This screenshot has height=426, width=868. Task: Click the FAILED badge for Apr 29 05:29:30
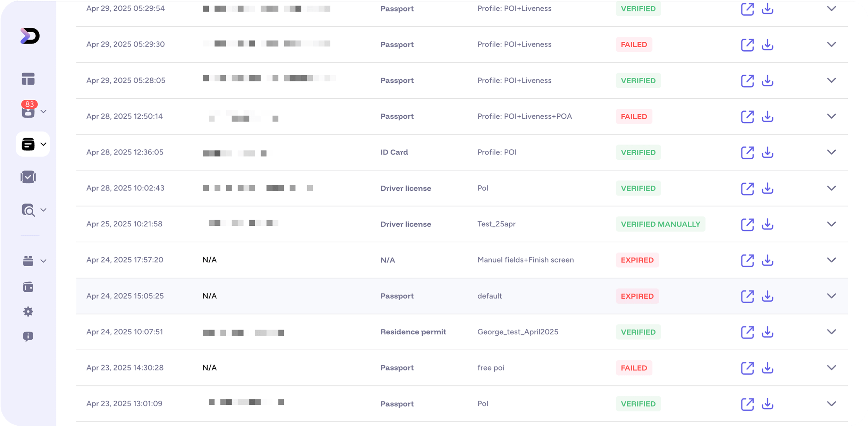coord(634,44)
